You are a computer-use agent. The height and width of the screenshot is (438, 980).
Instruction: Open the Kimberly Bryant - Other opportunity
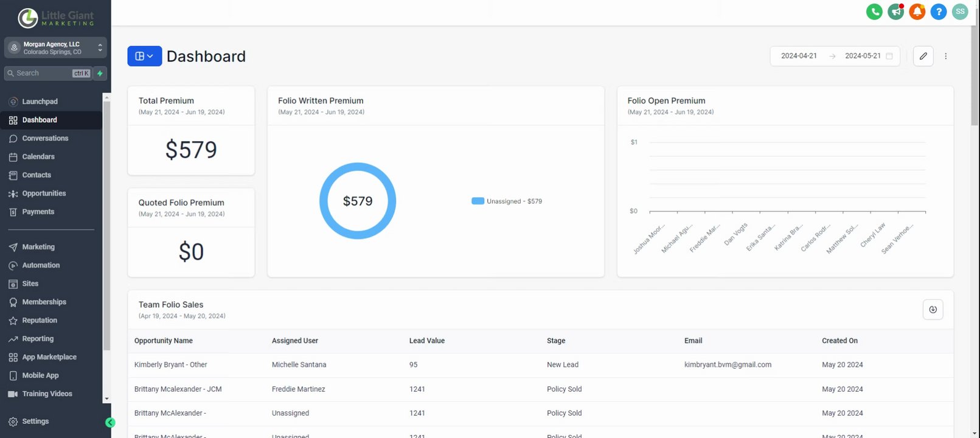point(171,365)
